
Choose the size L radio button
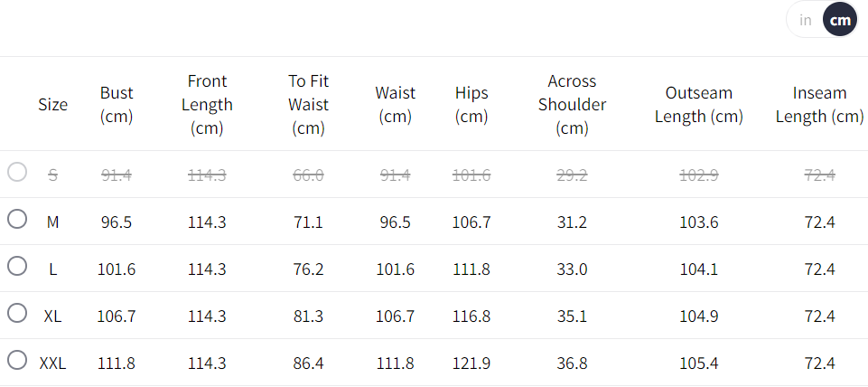click(x=17, y=266)
